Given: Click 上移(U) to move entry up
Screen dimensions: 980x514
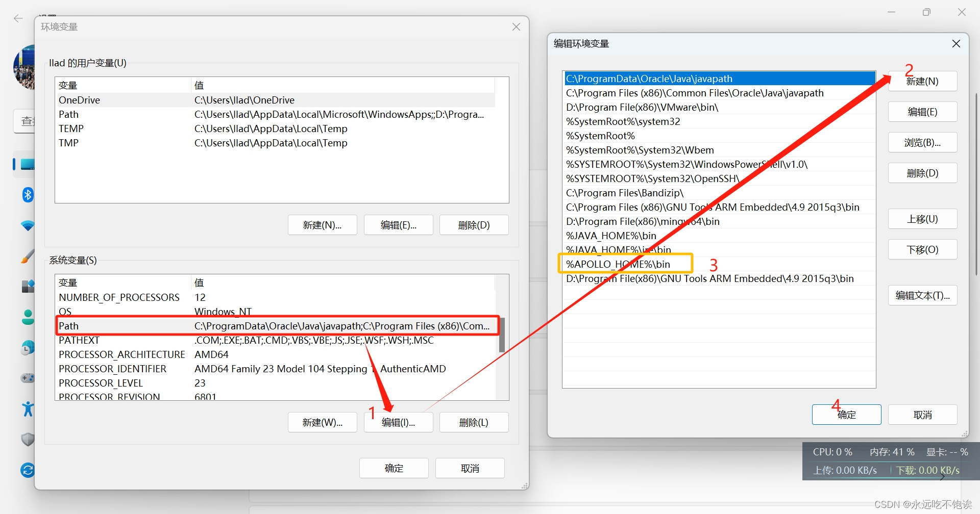Looking at the screenshot, I should point(922,219).
